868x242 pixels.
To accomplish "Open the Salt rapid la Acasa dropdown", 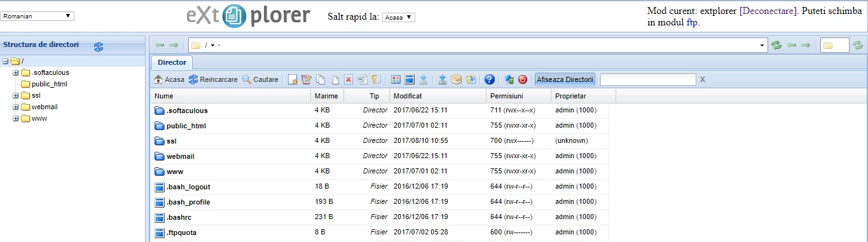I will tap(399, 17).
